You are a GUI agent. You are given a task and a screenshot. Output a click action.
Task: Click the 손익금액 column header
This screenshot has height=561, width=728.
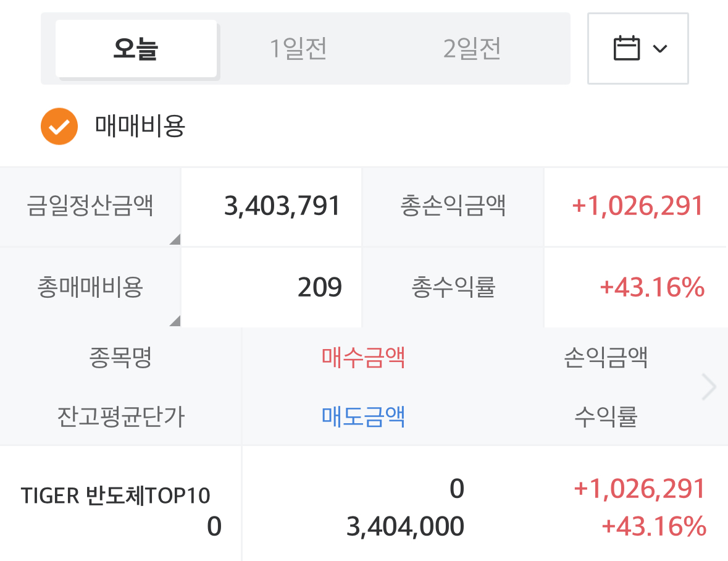(x=606, y=358)
